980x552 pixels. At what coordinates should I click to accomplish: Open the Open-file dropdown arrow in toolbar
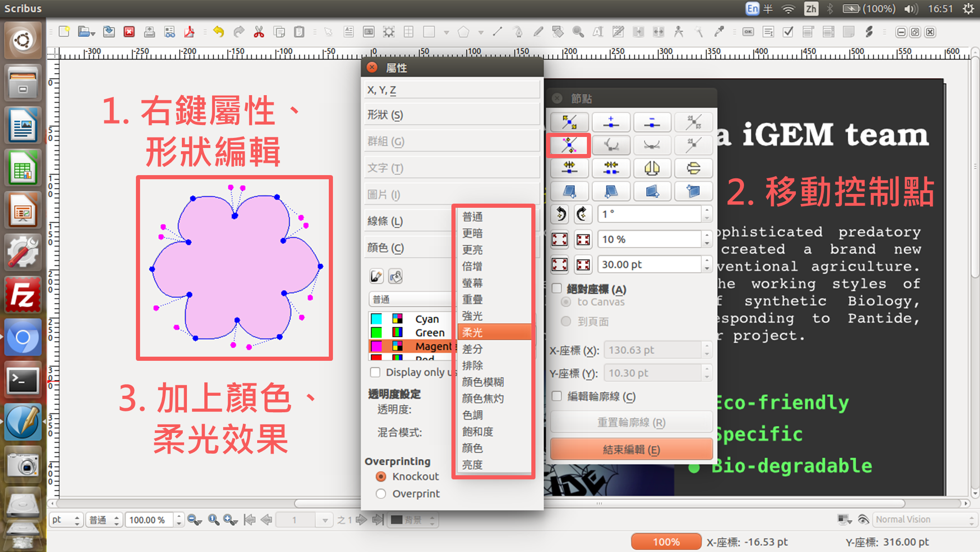pos(93,33)
